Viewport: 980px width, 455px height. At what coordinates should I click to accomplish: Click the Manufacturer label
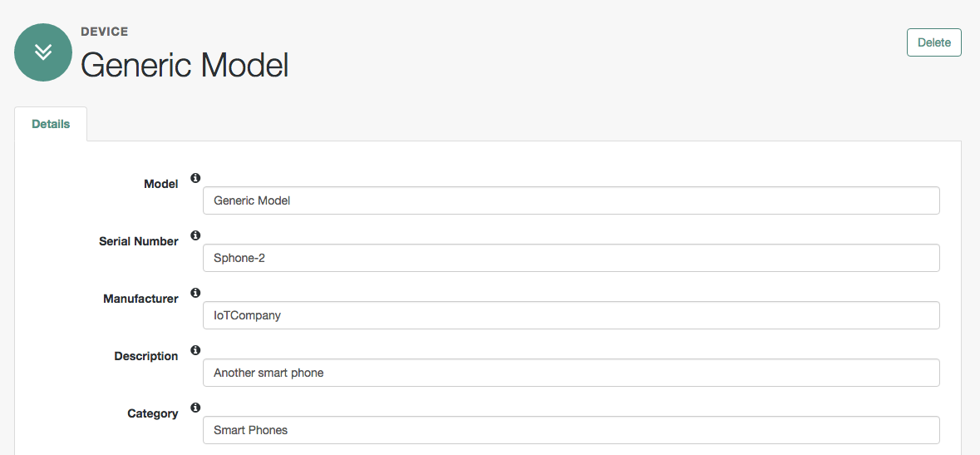140,299
